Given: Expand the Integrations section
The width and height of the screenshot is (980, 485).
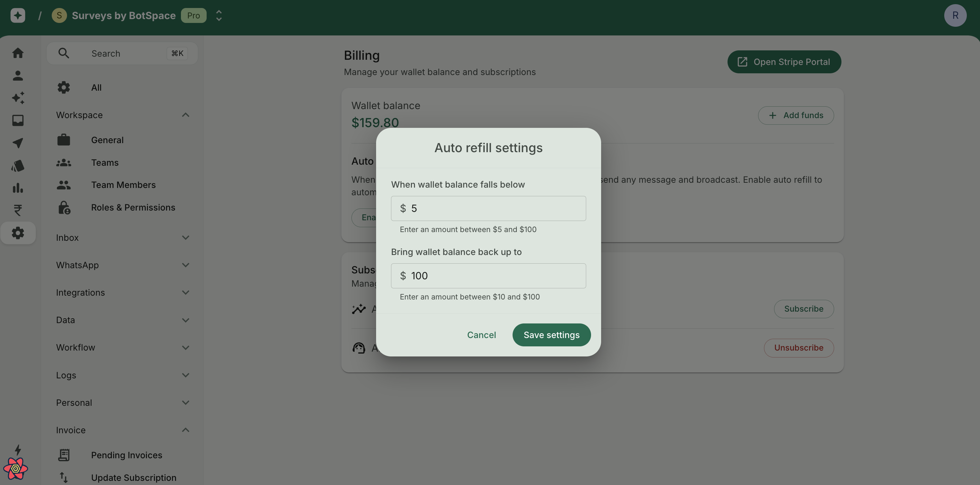Looking at the screenshot, I should [185, 293].
